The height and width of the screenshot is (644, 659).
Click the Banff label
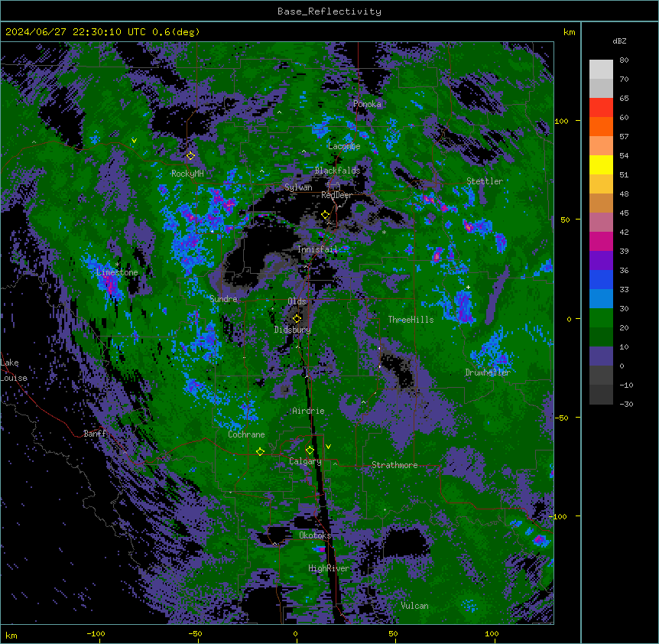click(95, 434)
